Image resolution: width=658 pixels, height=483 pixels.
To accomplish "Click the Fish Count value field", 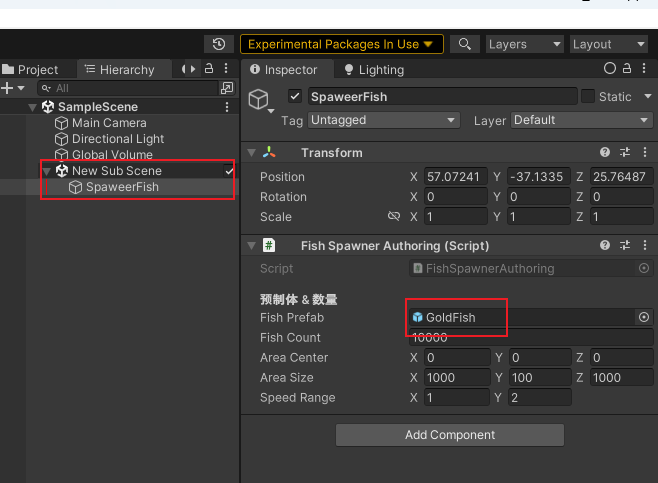I will (531, 337).
